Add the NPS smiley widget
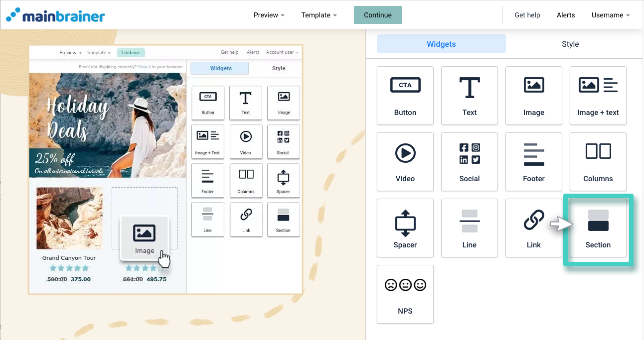 [405, 294]
